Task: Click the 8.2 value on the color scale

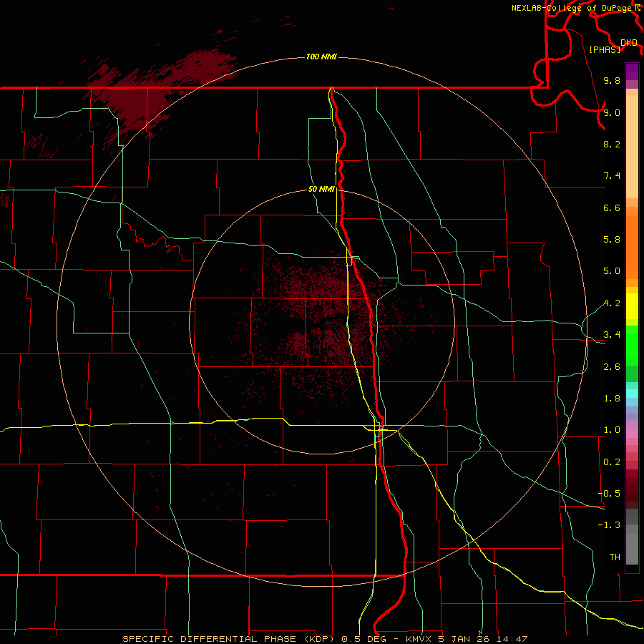Action: pos(612,144)
